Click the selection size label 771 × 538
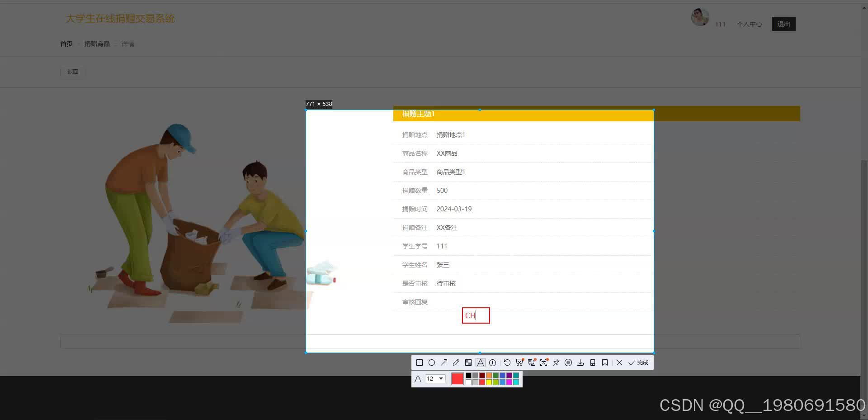The height and width of the screenshot is (420, 868). (319, 104)
